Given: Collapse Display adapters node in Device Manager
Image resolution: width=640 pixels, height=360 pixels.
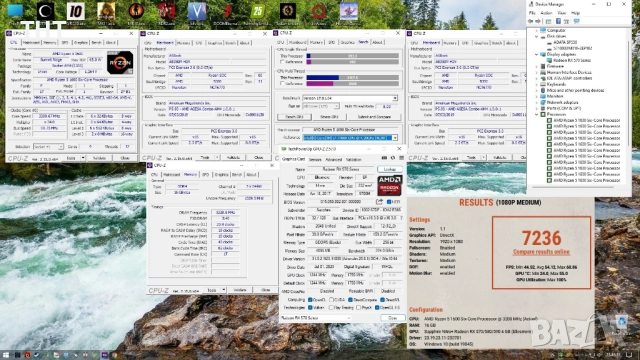Looking at the screenshot, I should (537, 54).
